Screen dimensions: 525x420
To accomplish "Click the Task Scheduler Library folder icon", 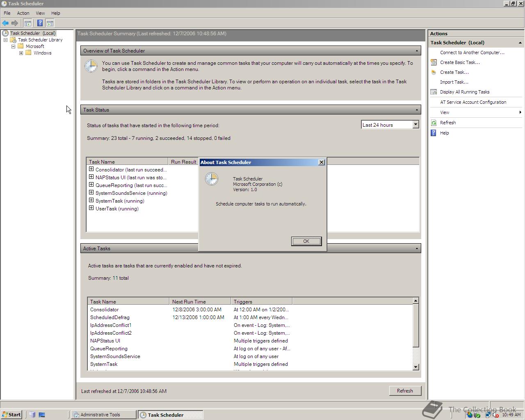I will [13, 40].
